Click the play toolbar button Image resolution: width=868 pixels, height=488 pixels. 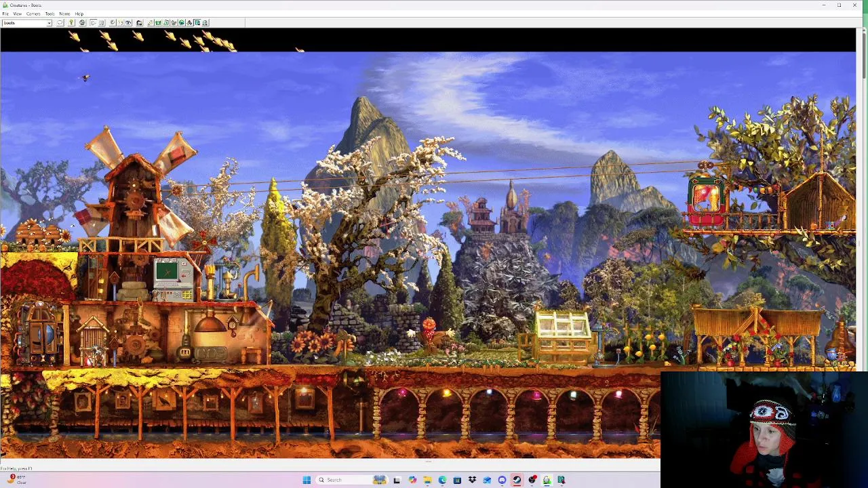93,23
